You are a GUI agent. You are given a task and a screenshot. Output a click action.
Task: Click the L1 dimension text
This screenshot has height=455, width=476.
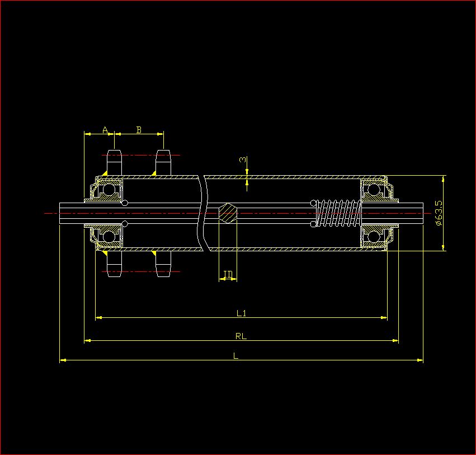click(241, 313)
